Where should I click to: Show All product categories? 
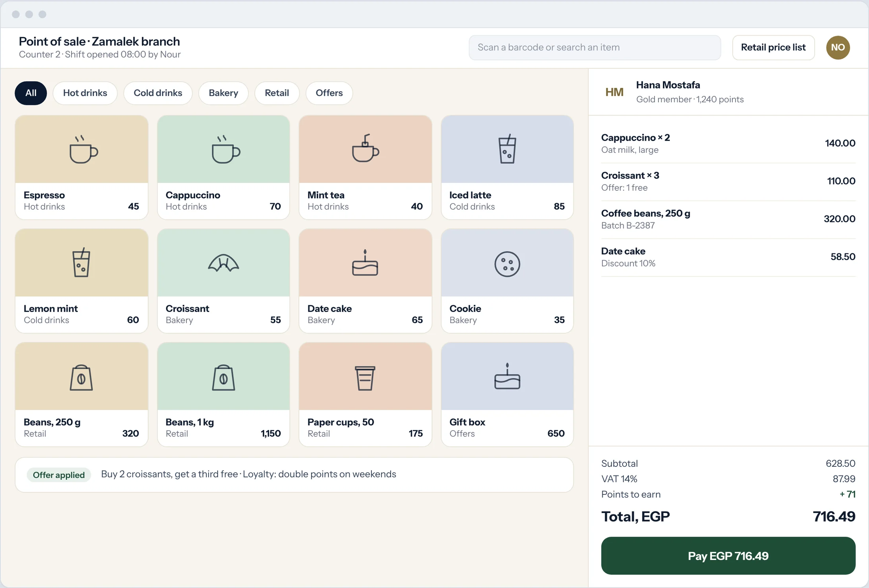(31, 93)
